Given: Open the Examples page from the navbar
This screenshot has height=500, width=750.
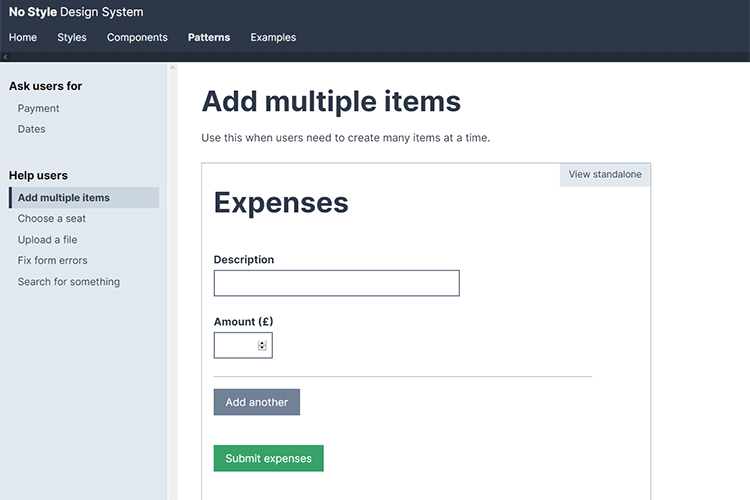Looking at the screenshot, I should pos(273,38).
